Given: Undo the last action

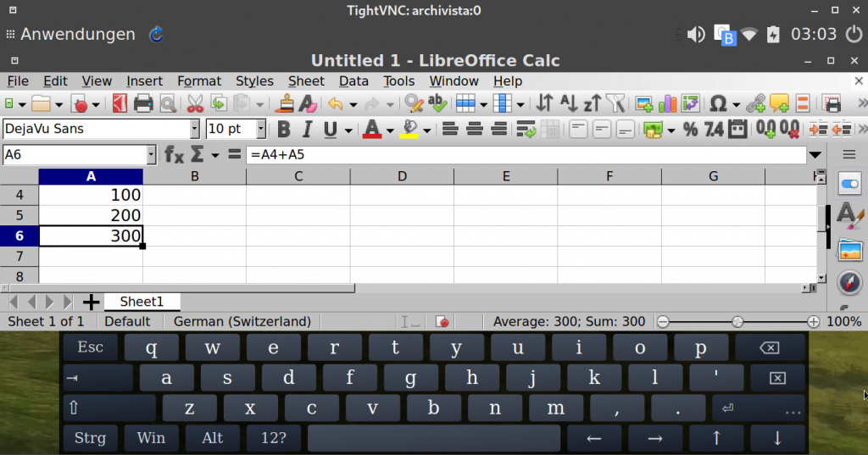Looking at the screenshot, I should point(336,103).
